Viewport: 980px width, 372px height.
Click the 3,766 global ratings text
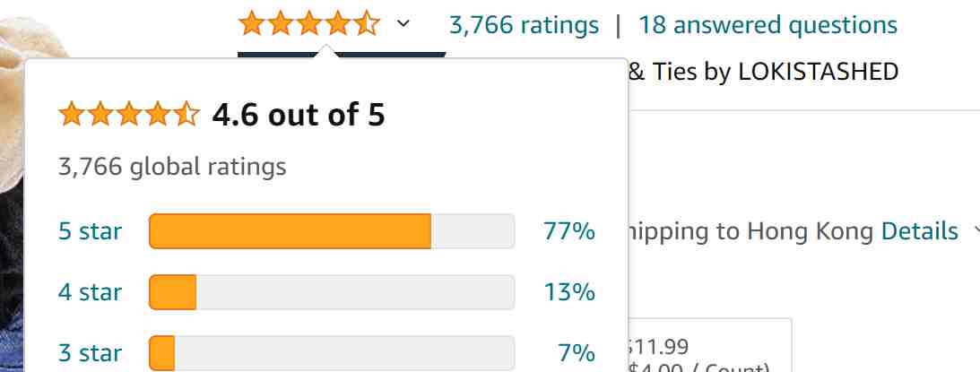coord(172,167)
